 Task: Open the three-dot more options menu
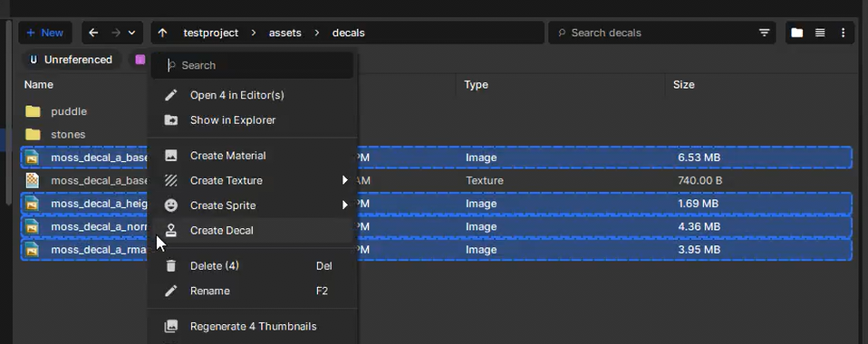pos(844,33)
